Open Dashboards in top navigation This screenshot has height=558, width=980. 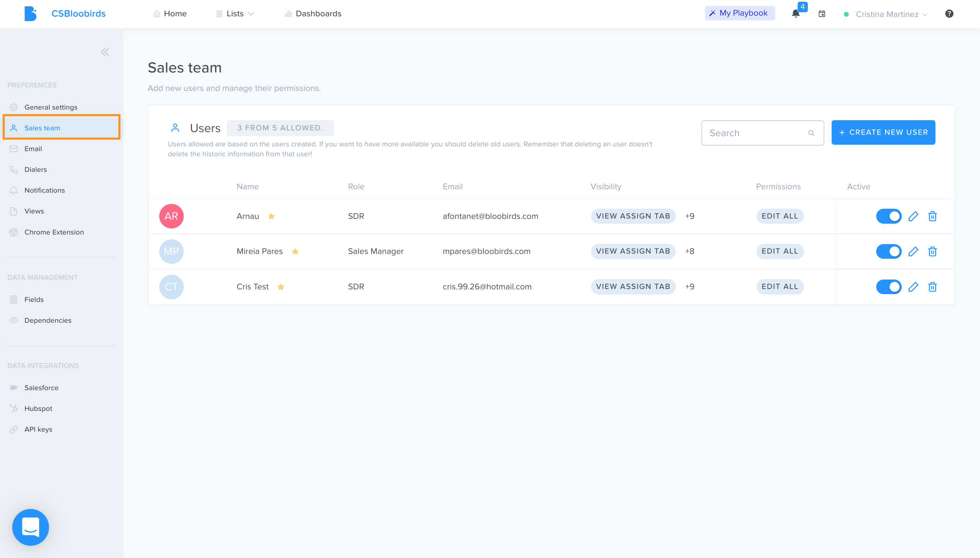tap(313, 14)
